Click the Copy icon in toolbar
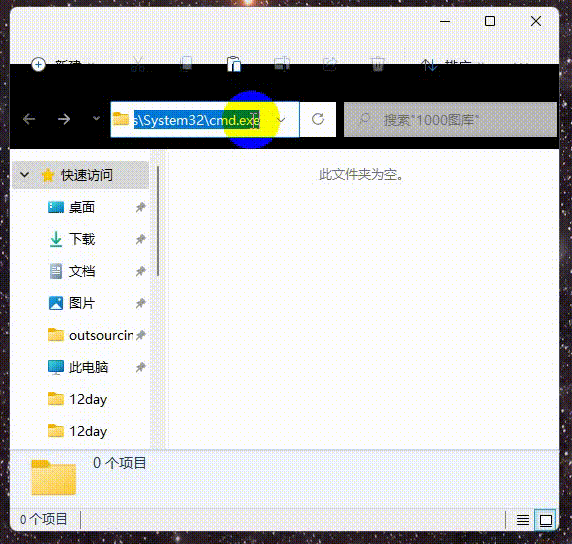The image size is (572, 544). click(x=186, y=63)
